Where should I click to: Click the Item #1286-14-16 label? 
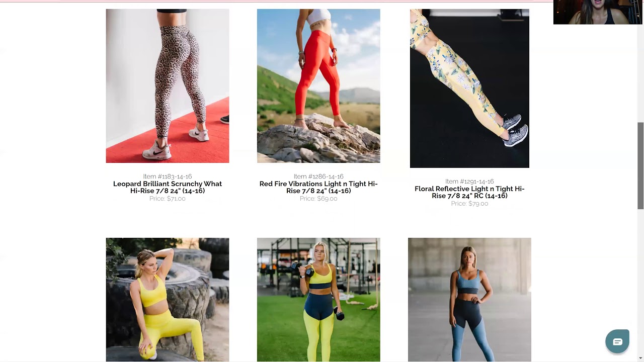coord(318,176)
